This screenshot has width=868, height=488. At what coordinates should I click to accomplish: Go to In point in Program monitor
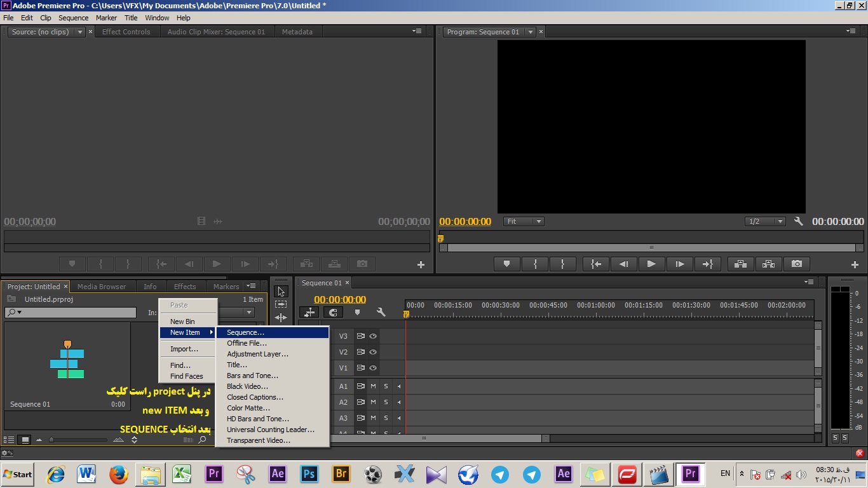pyautogui.click(x=596, y=264)
